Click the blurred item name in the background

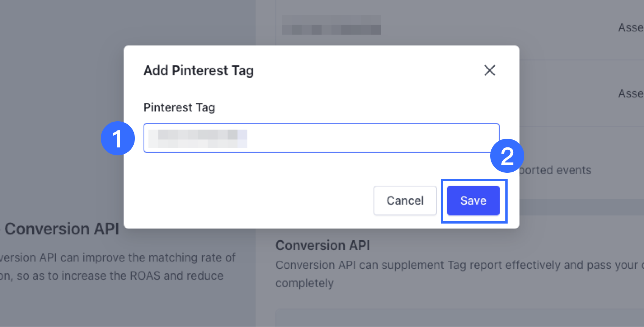coord(331,25)
